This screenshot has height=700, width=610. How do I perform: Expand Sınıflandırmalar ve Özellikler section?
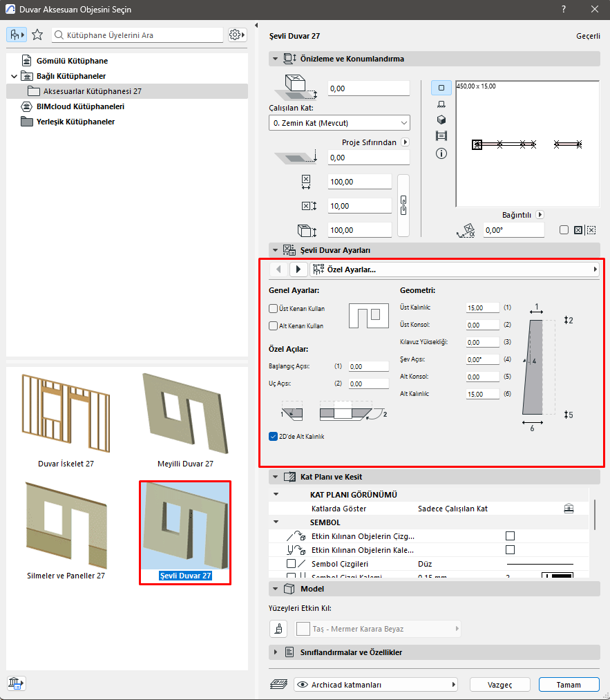coord(276,652)
